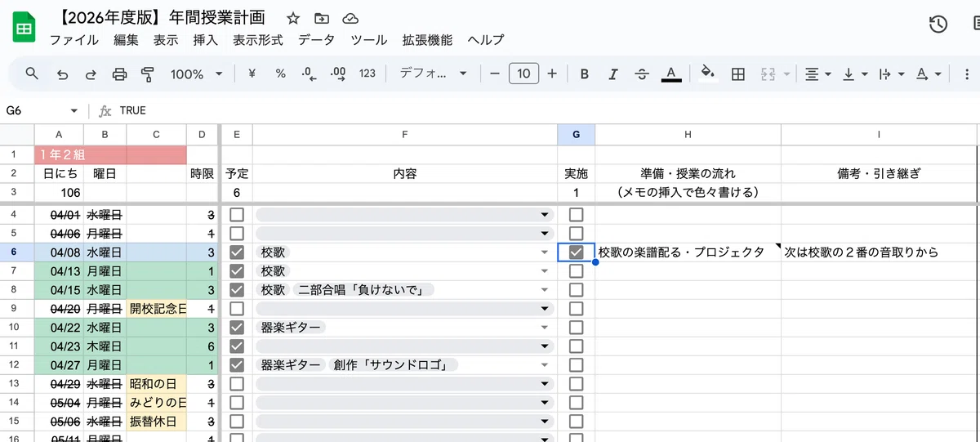Open vertical align options

(x=854, y=74)
